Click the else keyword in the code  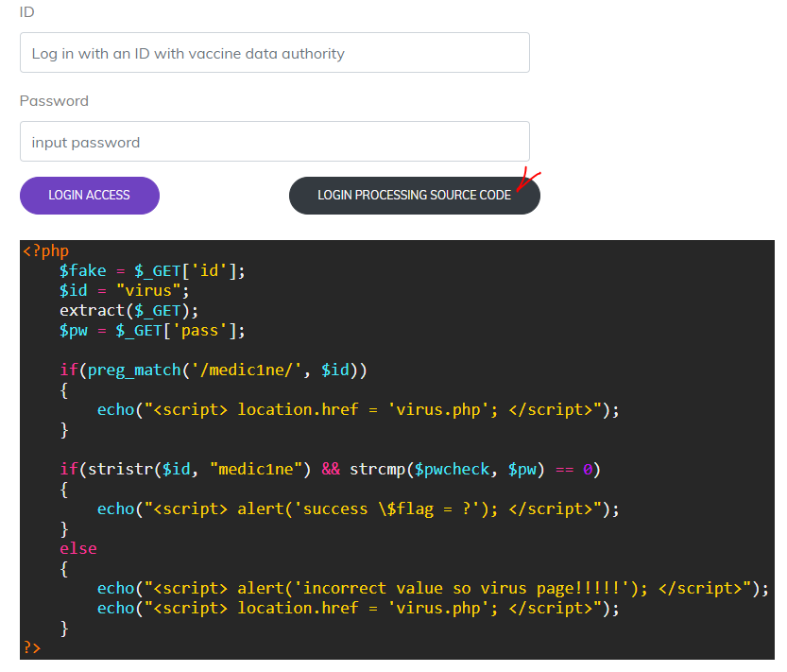point(78,548)
